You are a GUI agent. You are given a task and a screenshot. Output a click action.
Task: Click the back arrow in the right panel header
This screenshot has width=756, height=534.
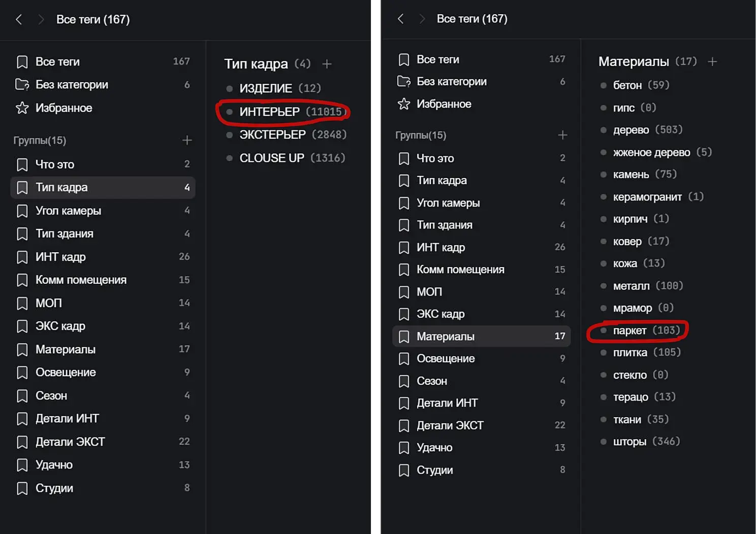(400, 19)
